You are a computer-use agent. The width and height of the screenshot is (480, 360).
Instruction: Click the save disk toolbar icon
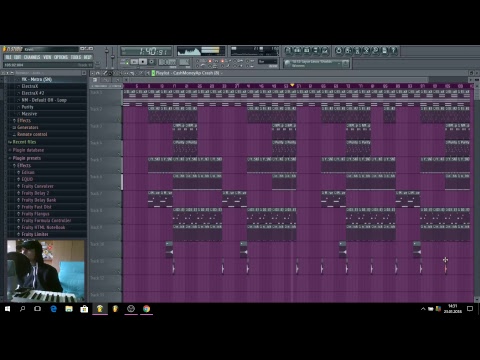pyautogui.click(x=348, y=51)
